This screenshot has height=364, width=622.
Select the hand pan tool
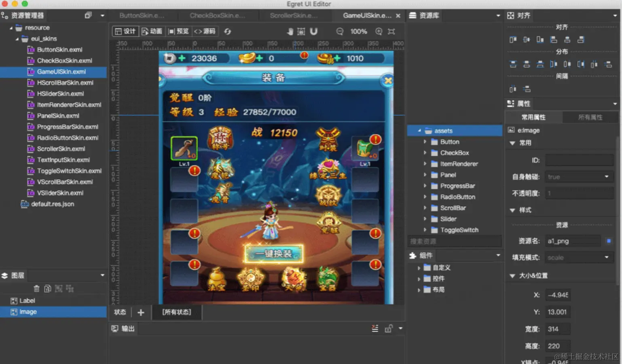tap(290, 32)
